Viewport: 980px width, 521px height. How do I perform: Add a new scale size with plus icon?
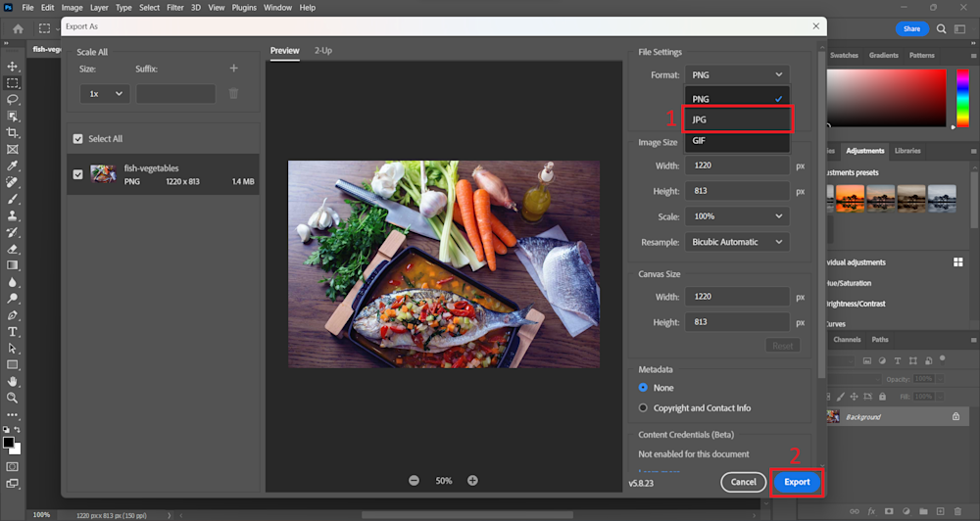(233, 69)
